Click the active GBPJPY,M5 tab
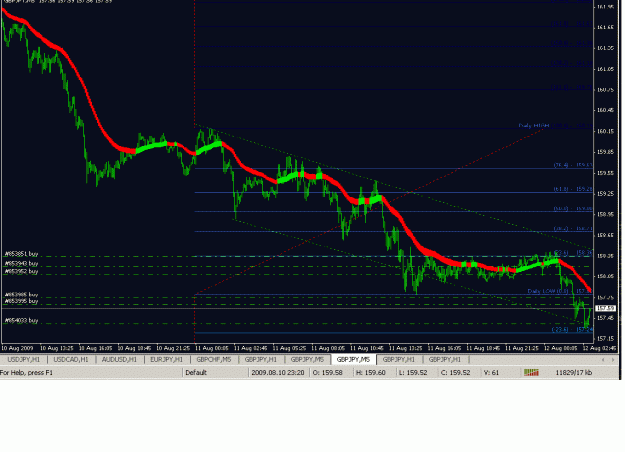625x452 pixels. point(353,360)
